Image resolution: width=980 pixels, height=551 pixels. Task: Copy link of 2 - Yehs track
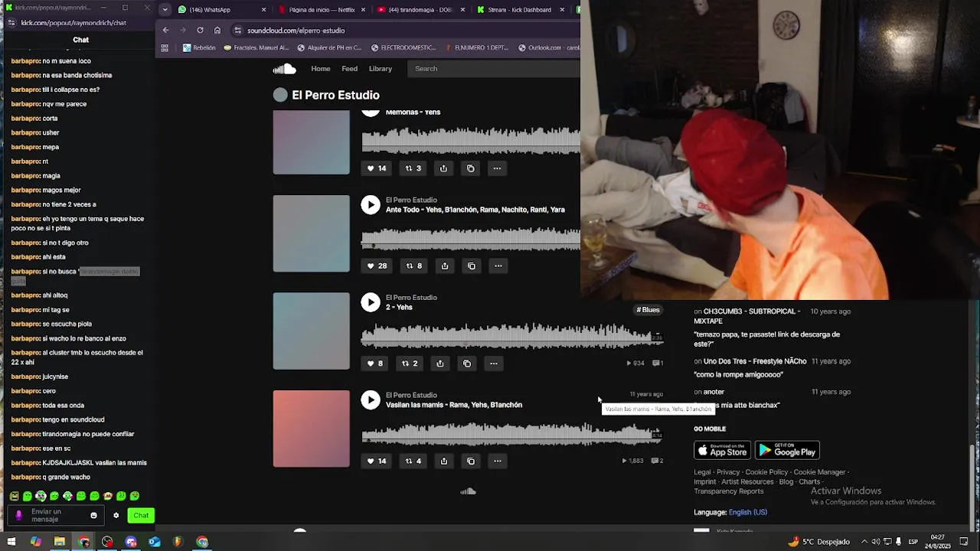[467, 364]
